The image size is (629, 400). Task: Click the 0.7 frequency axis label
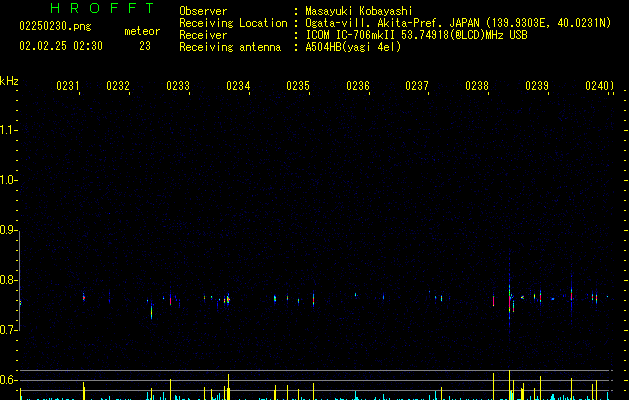(x=8, y=330)
